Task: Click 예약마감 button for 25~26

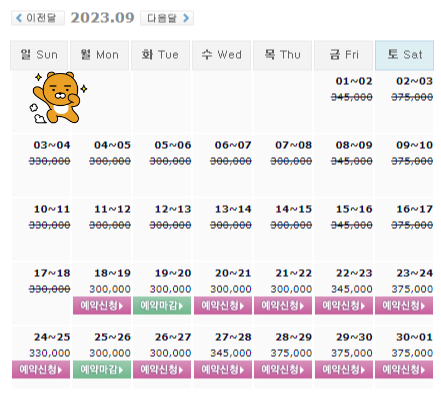Action: tap(102, 370)
